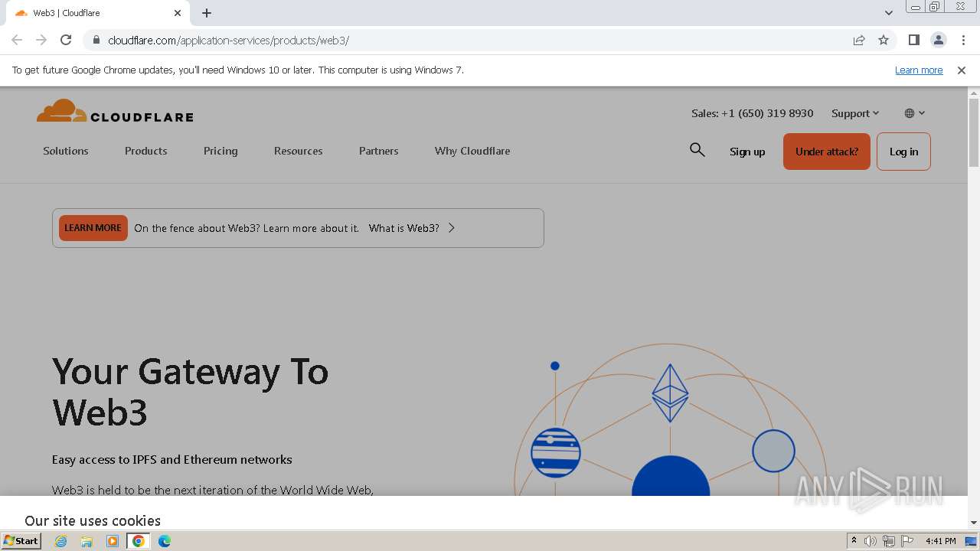Reload the current page
The image size is (980, 551).
pyautogui.click(x=66, y=40)
